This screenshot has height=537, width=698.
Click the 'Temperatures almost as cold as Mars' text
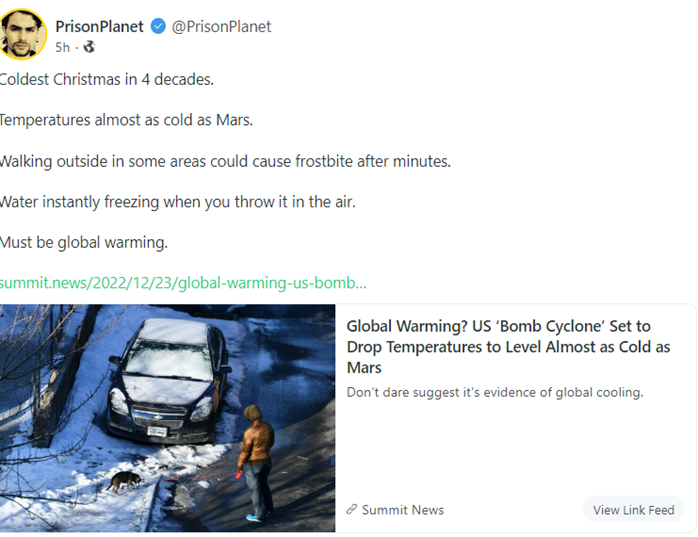pyautogui.click(x=125, y=120)
